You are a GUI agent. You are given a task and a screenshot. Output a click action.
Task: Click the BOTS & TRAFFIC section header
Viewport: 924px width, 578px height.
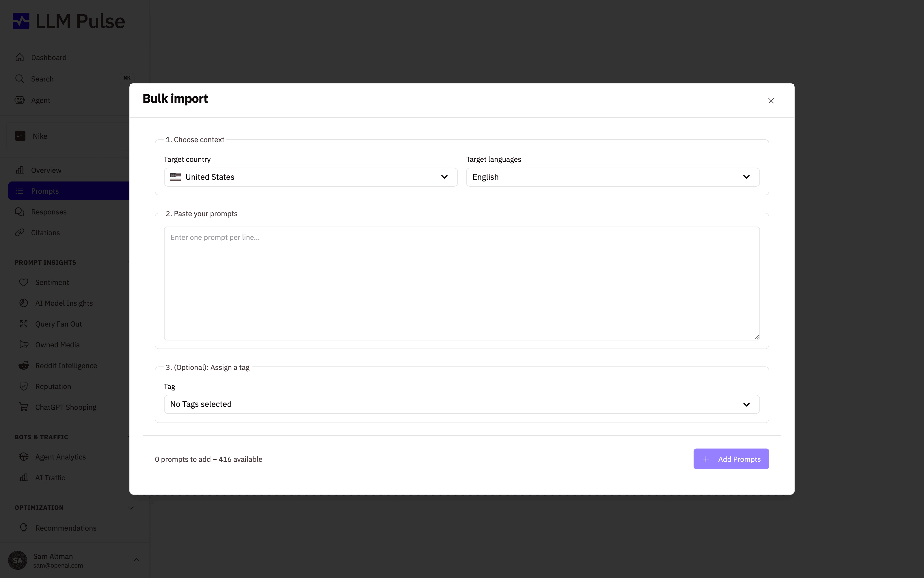[41, 437]
